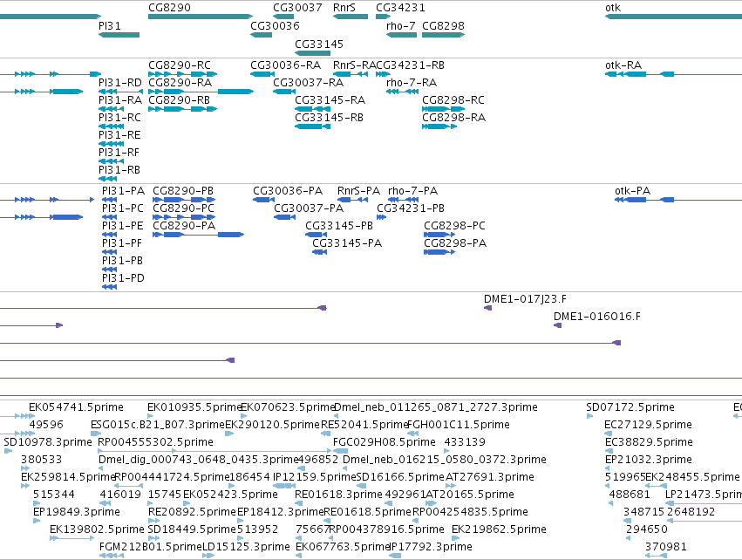
Task: Click transcript Pl31-RE
Action: pyautogui.click(x=112, y=144)
